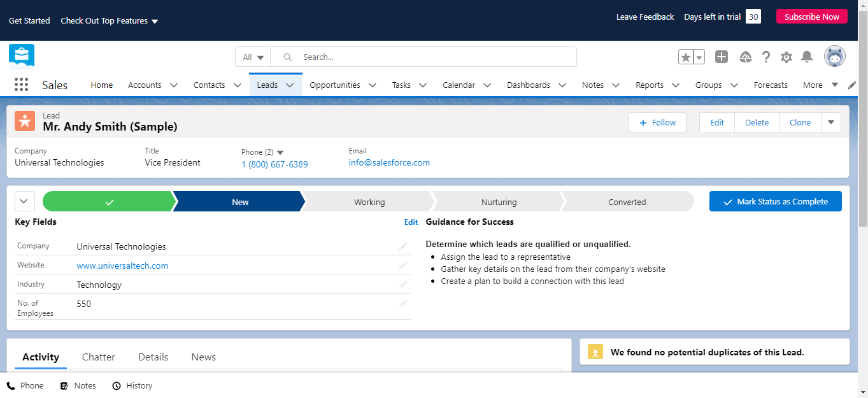
Task: Collapse the path details chevron
Action: pyautogui.click(x=24, y=202)
